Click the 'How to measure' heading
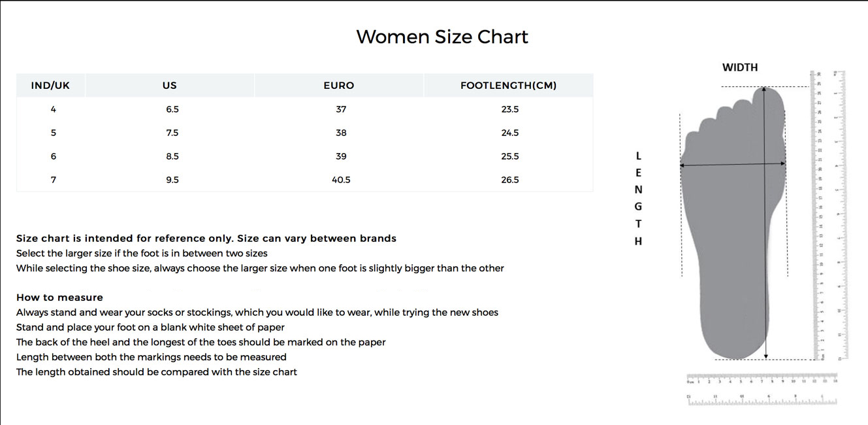This screenshot has width=868, height=425. [59, 297]
